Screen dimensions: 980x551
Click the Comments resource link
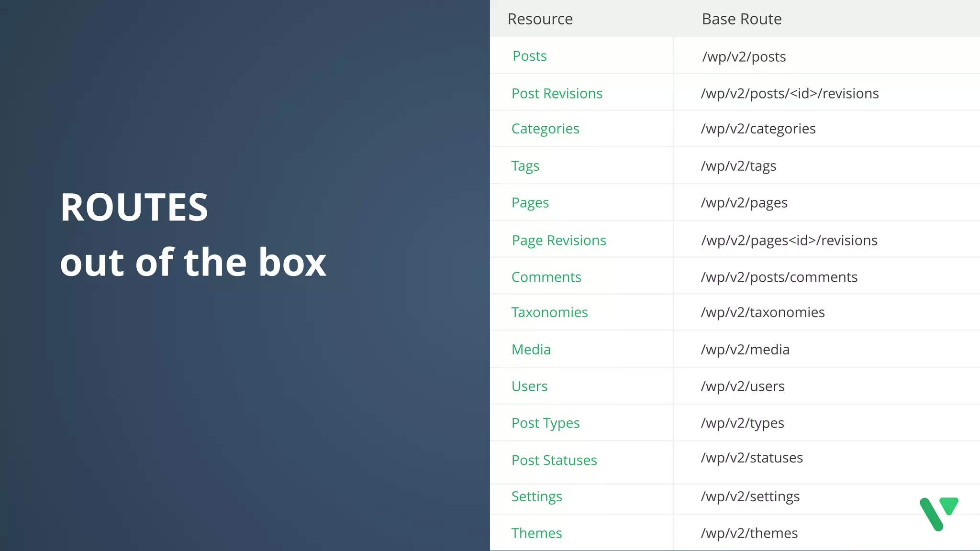click(546, 277)
